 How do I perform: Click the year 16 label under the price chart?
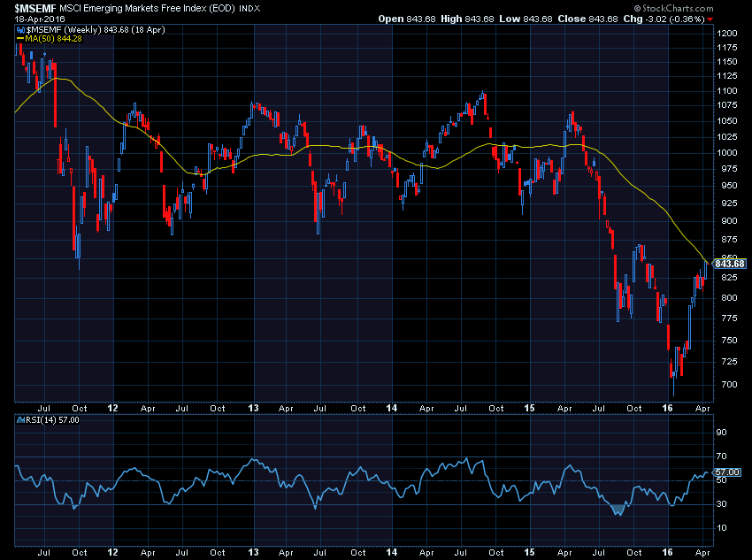click(667, 408)
